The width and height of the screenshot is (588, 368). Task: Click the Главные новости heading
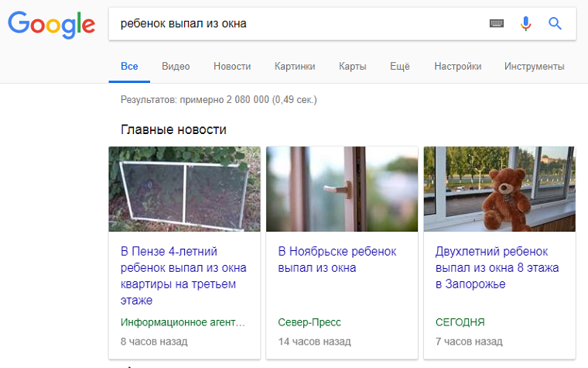click(173, 129)
